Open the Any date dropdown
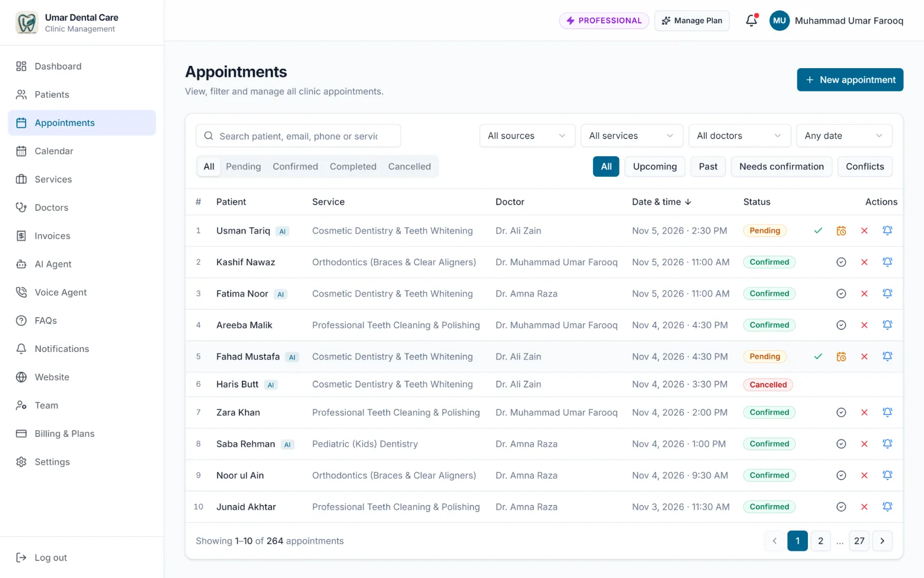Viewport: 924px width, 578px height. click(x=844, y=136)
